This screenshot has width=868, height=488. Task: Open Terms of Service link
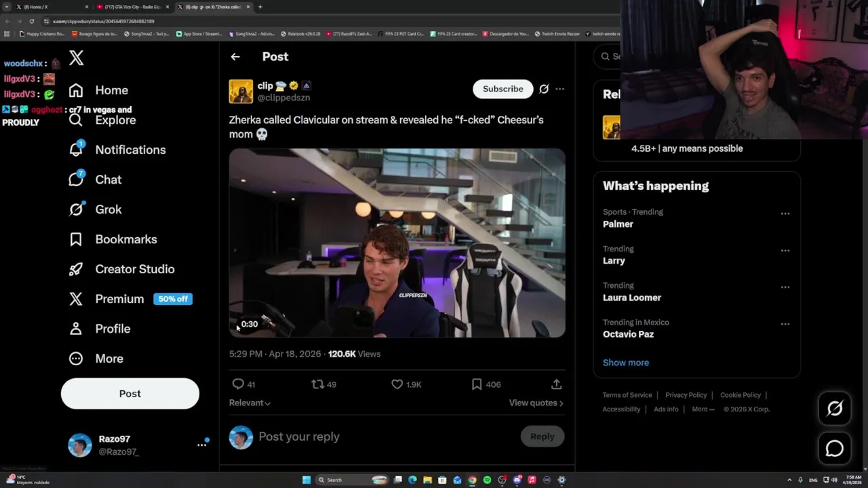tap(627, 395)
